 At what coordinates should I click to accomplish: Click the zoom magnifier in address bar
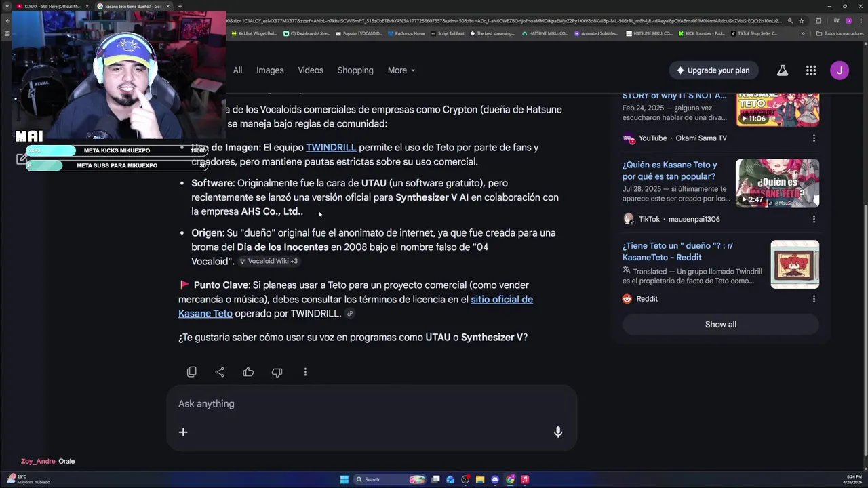pyautogui.click(x=790, y=21)
